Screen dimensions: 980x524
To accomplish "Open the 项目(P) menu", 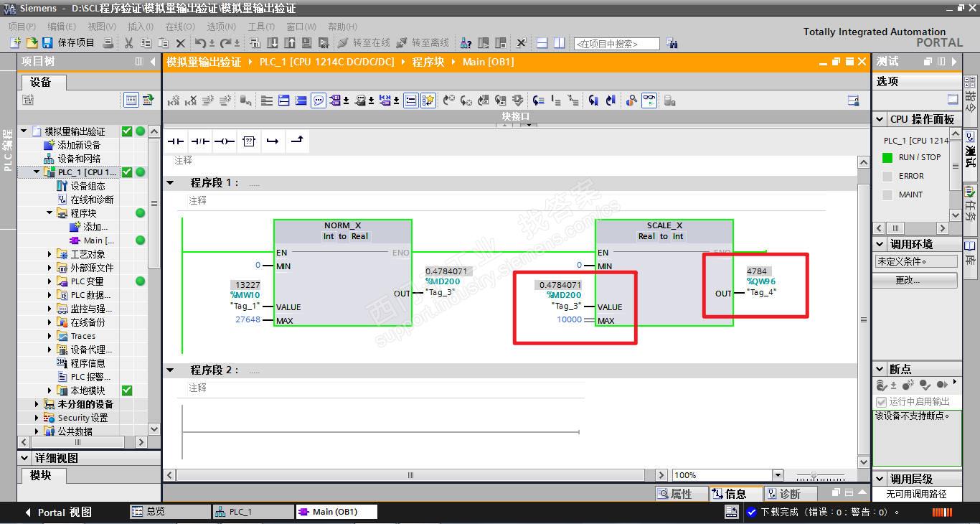I will coord(22,27).
